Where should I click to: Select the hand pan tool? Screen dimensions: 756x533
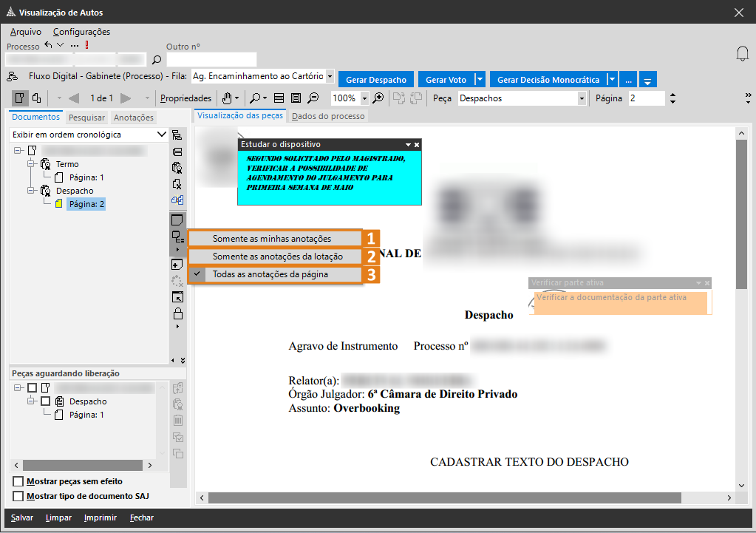point(227,98)
